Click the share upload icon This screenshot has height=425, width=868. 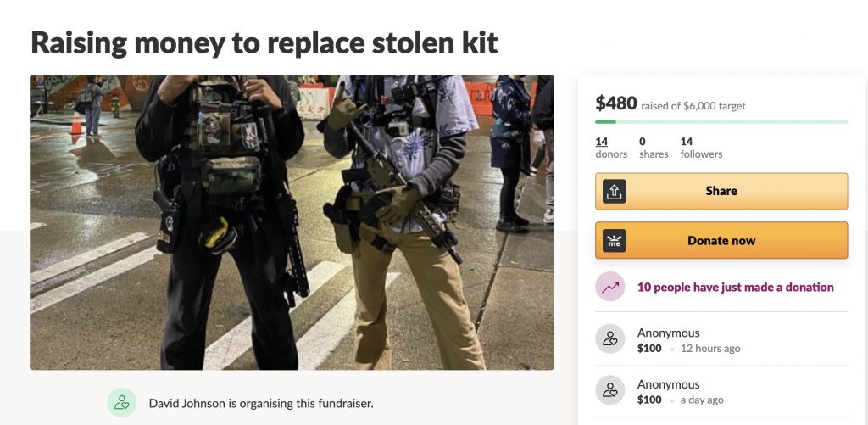click(x=614, y=191)
